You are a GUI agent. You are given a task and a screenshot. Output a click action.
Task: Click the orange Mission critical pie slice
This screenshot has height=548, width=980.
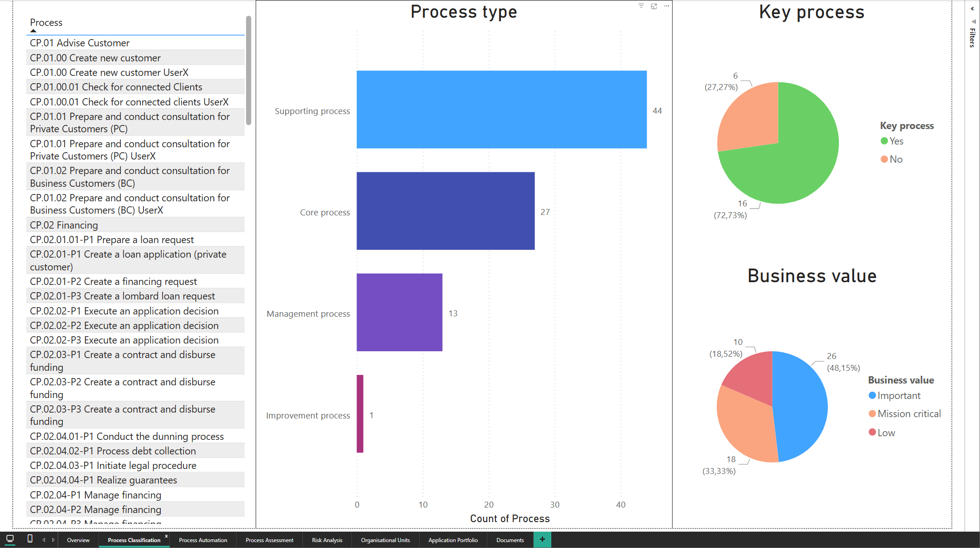pyautogui.click(x=745, y=427)
